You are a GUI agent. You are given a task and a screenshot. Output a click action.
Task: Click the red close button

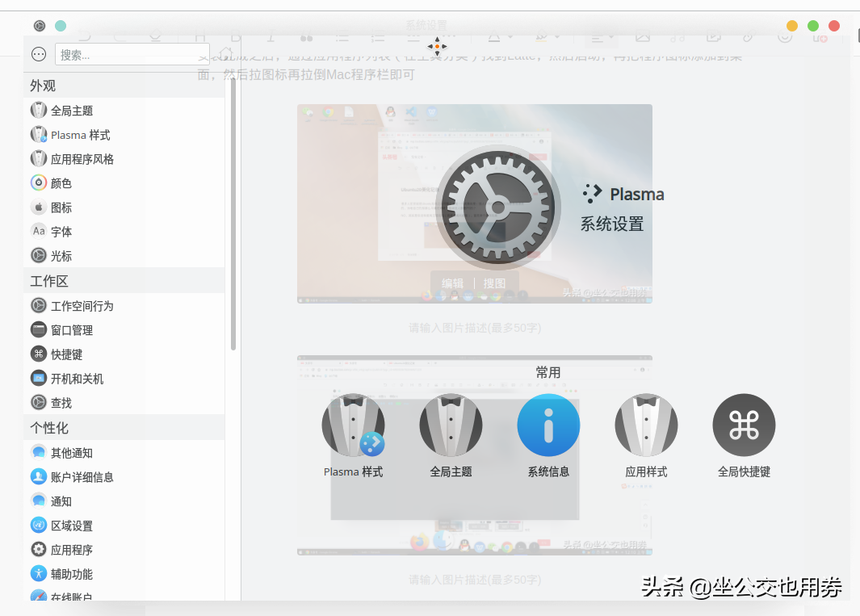(x=834, y=26)
